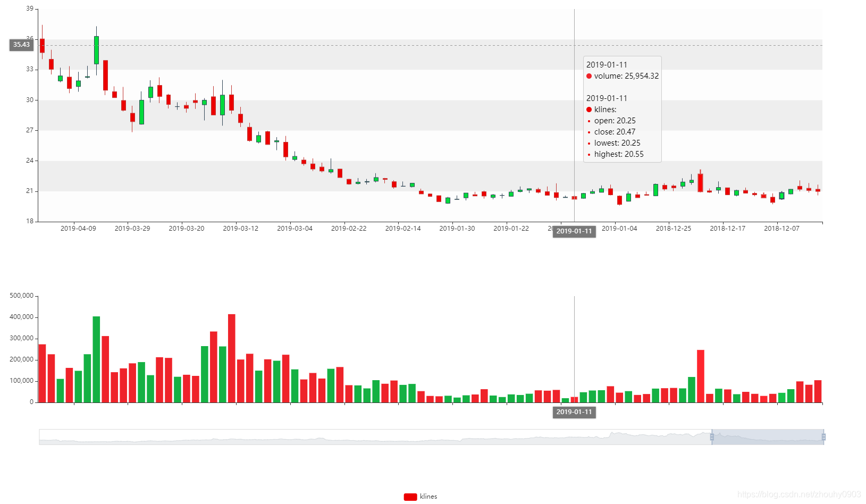This screenshot has width=866, height=504.
Task: Click the 33 price axis label
Action: pyautogui.click(x=30, y=69)
